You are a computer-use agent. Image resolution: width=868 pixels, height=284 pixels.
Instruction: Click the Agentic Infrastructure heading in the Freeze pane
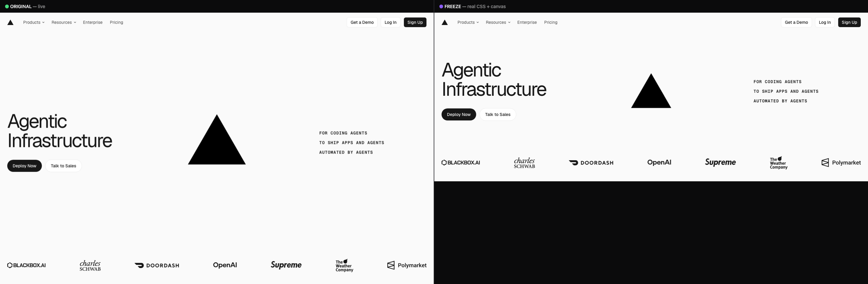tap(494, 80)
